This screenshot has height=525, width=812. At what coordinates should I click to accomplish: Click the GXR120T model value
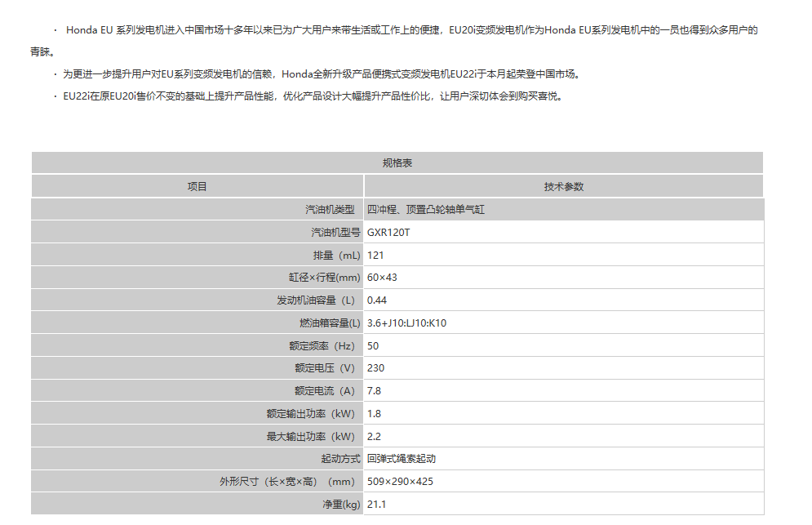388,232
